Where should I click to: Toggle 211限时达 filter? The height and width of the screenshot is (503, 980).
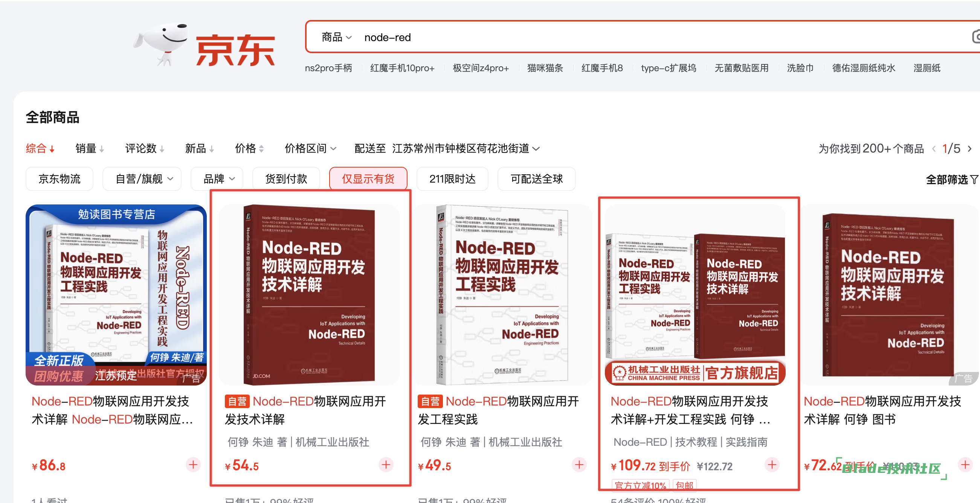452,179
